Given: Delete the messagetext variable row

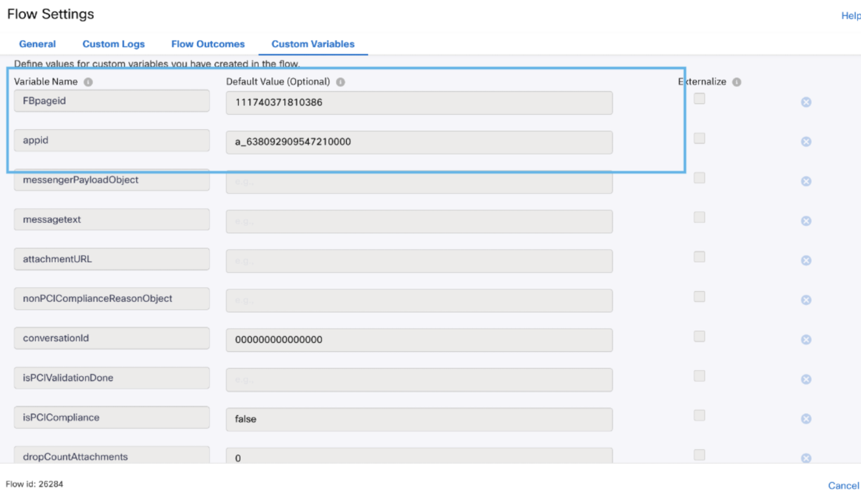Looking at the screenshot, I should pyautogui.click(x=806, y=221).
